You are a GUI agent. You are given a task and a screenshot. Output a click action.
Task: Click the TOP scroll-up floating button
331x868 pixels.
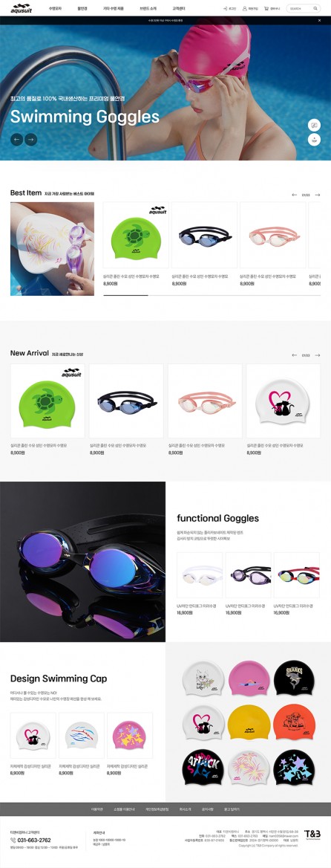pyautogui.click(x=315, y=140)
